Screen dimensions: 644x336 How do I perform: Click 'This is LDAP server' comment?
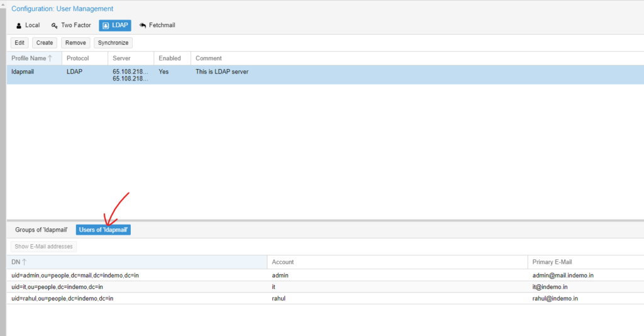(x=222, y=72)
